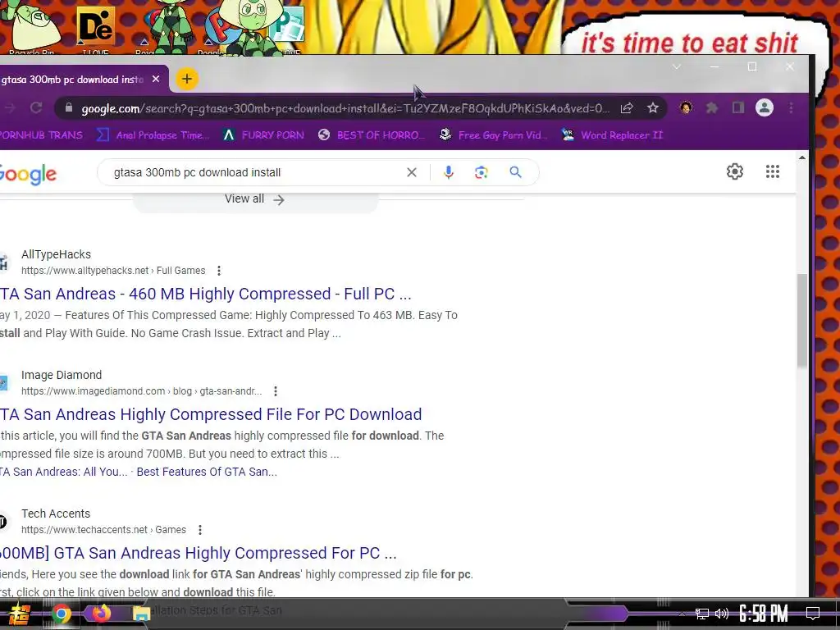Screen dimensions: 840x630
Task: Open the De desktop shortcut icon
Action: [x=95, y=27]
